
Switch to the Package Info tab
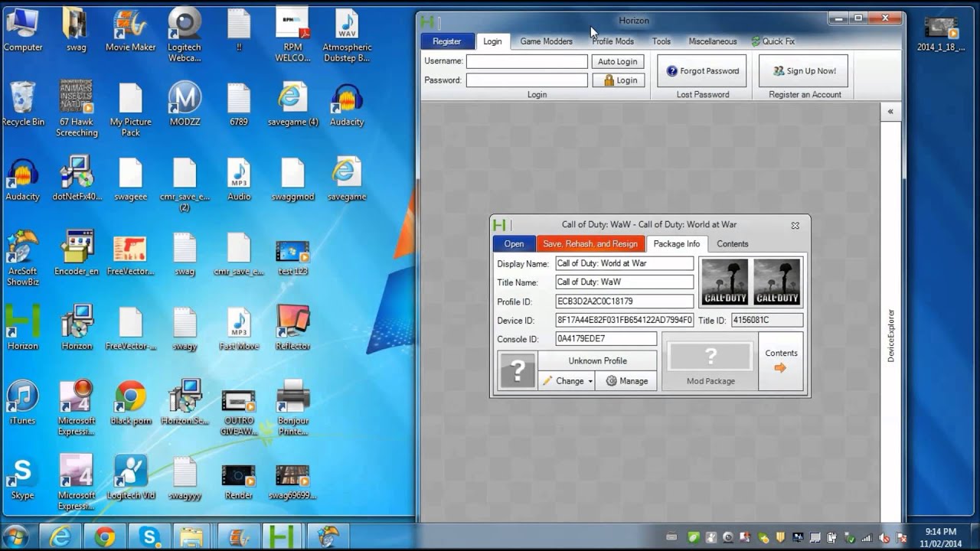[x=677, y=244]
